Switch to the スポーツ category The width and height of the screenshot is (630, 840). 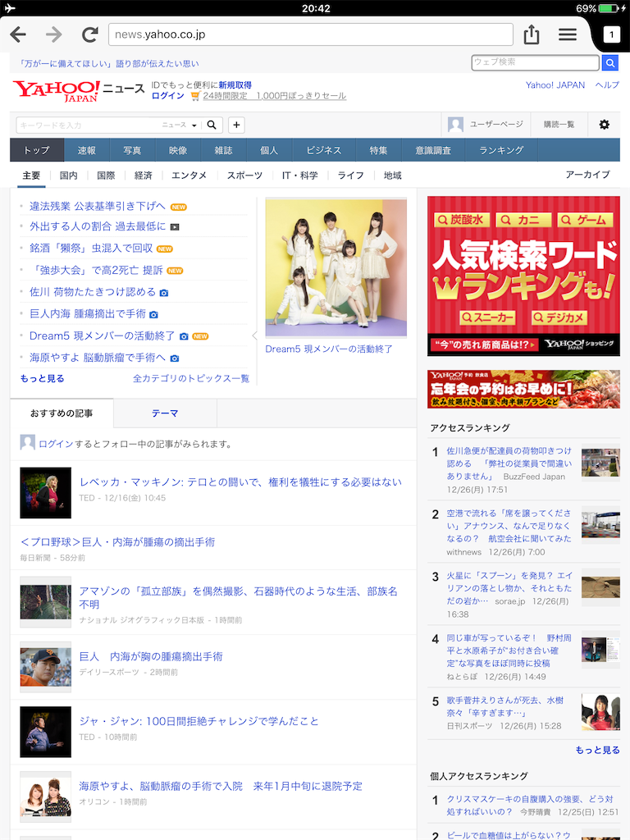244,176
